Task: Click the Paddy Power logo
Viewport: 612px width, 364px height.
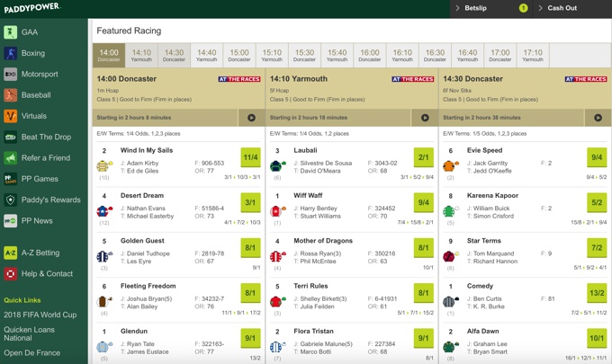Action: 32,8
